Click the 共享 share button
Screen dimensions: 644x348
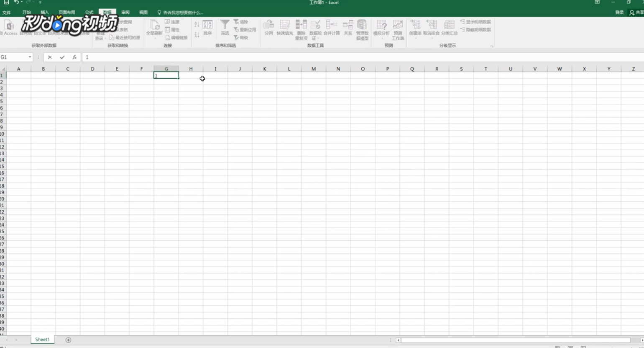click(x=636, y=13)
